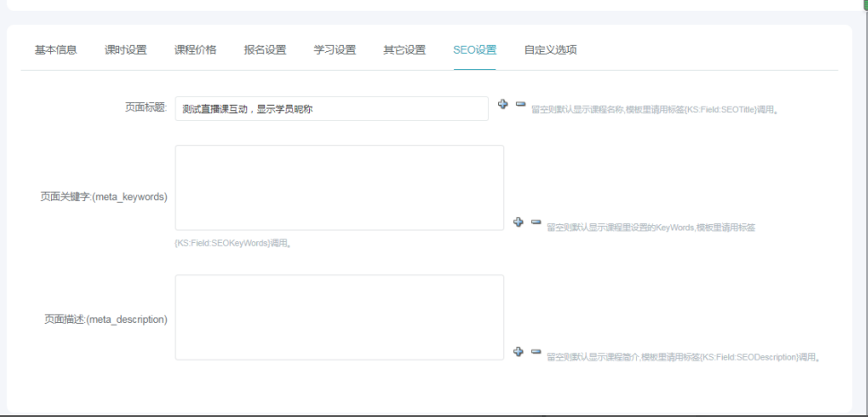Switch to the 其它设置 tab
Image resolution: width=868 pixels, height=417 pixels.
404,50
